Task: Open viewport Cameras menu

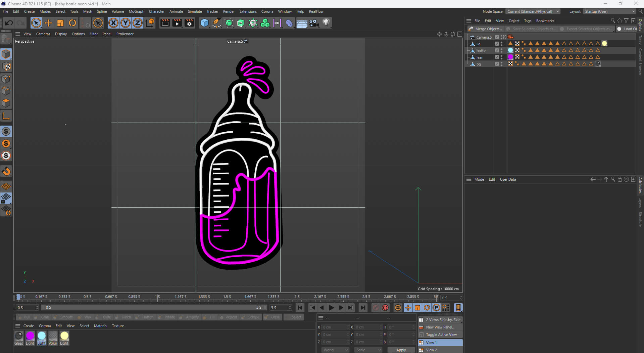Action: (43, 34)
